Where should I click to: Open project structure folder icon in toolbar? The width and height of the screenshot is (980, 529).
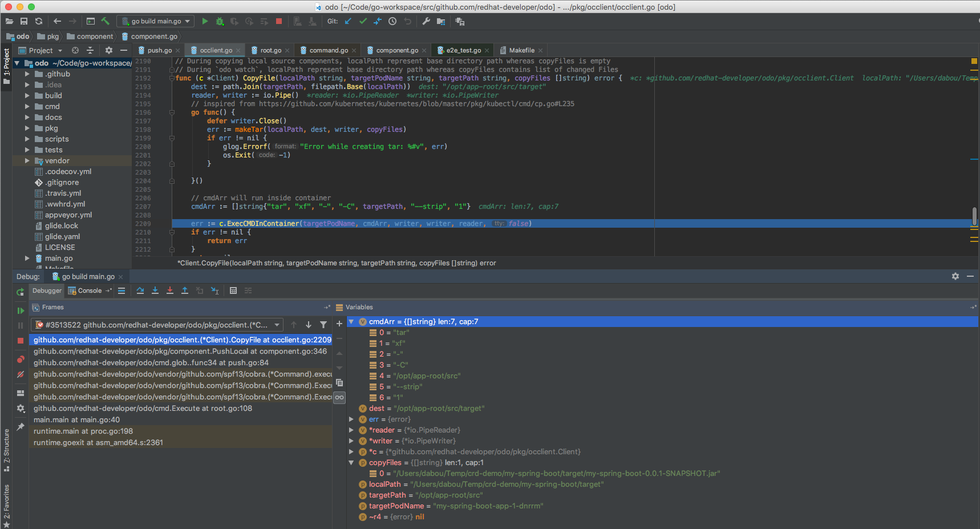click(x=441, y=21)
